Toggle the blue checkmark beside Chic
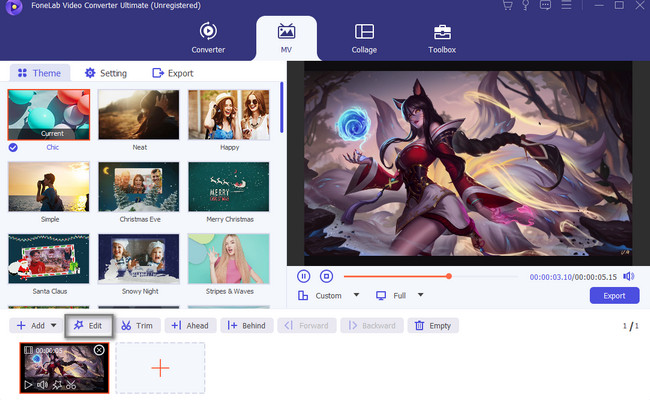650x400 pixels. (13, 147)
